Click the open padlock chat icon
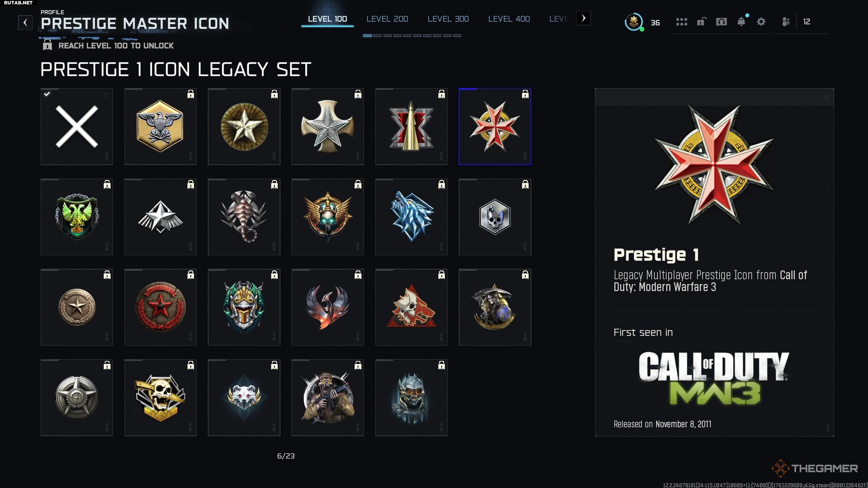The image size is (868, 488). tap(701, 22)
